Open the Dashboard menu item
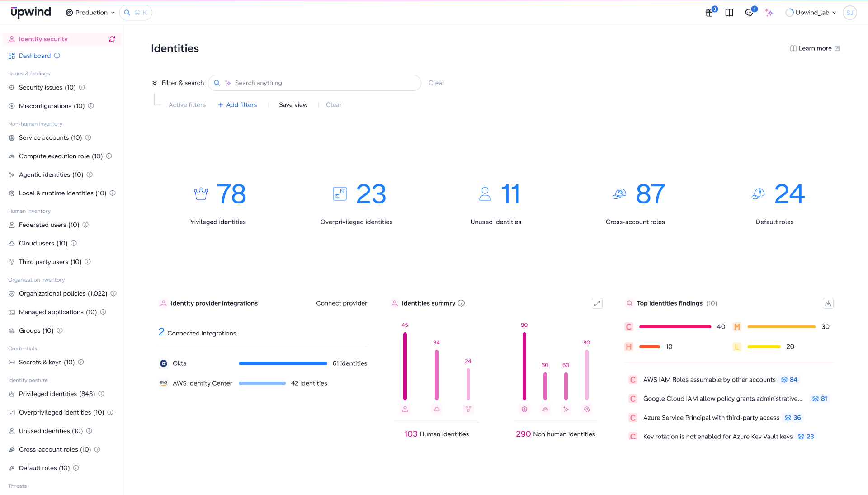The image size is (868, 495). click(34, 56)
